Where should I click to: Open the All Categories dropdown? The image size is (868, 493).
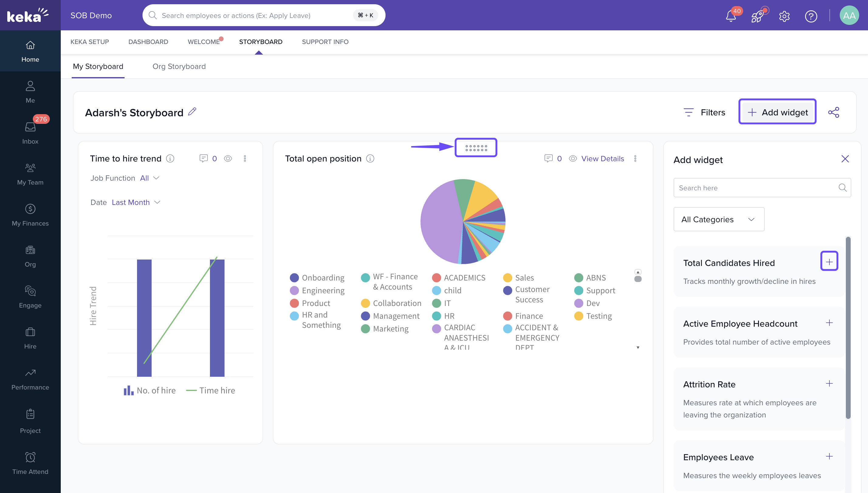click(x=719, y=219)
